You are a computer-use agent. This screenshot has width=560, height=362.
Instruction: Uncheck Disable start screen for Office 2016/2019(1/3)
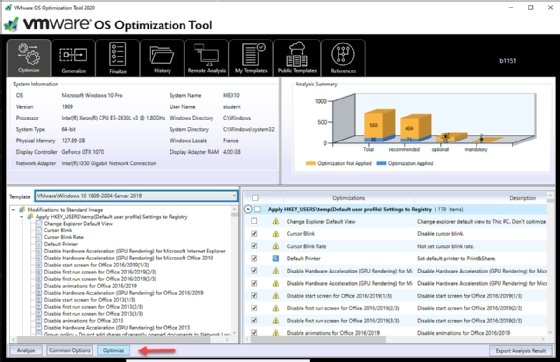pyautogui.click(x=254, y=296)
